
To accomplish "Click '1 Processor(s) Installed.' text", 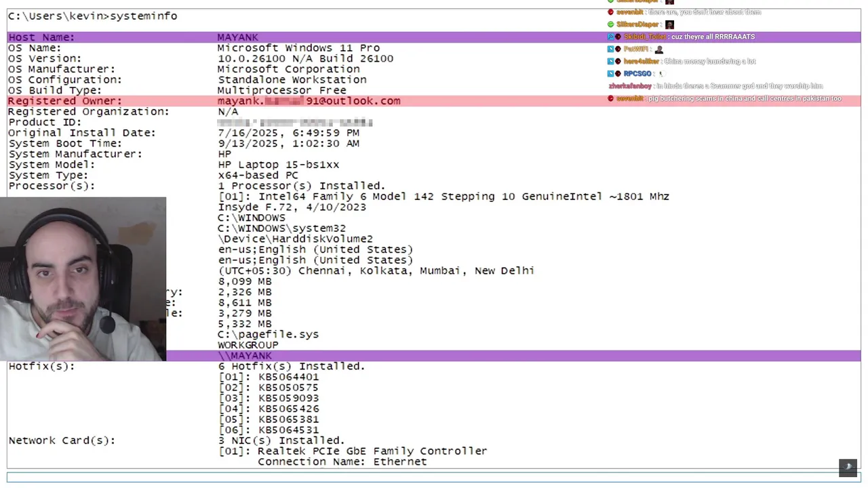I will point(302,186).
